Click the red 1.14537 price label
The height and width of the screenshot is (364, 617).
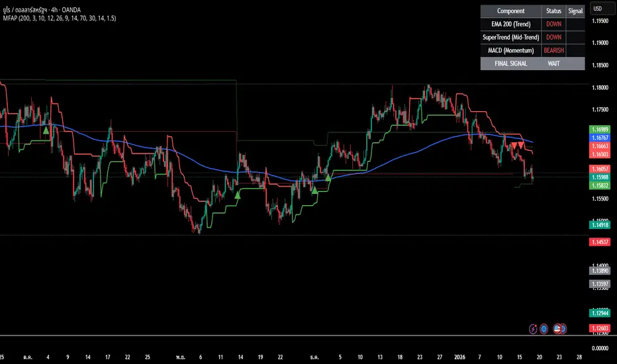point(600,242)
